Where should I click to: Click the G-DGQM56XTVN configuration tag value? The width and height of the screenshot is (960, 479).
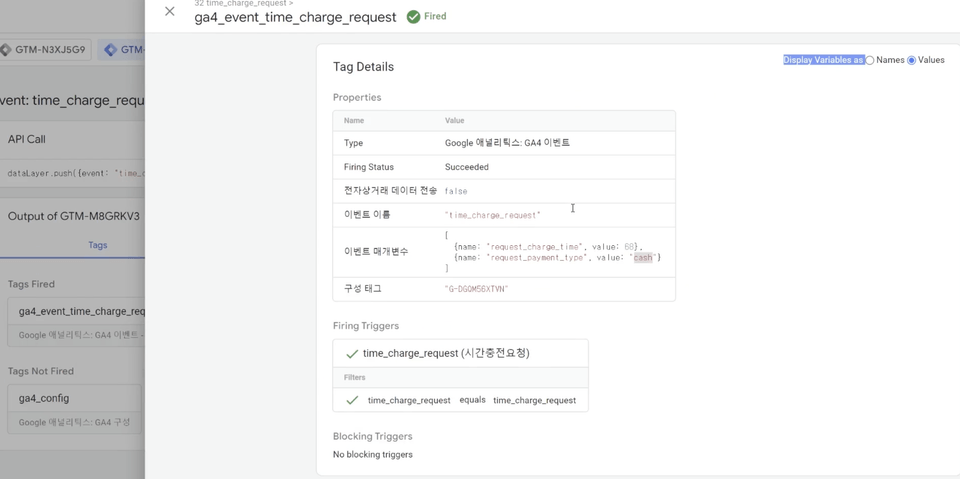(476, 289)
